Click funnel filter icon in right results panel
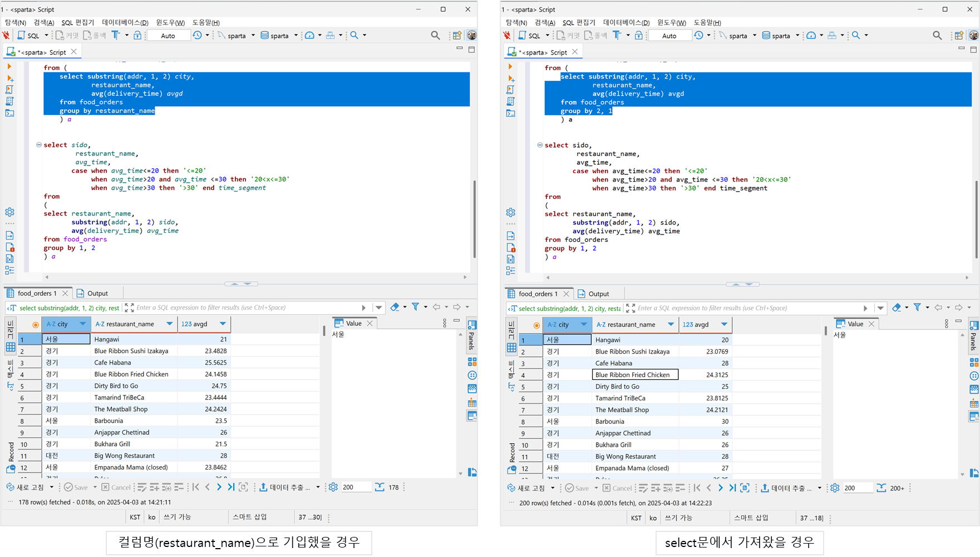The width and height of the screenshot is (980, 557). (x=917, y=307)
